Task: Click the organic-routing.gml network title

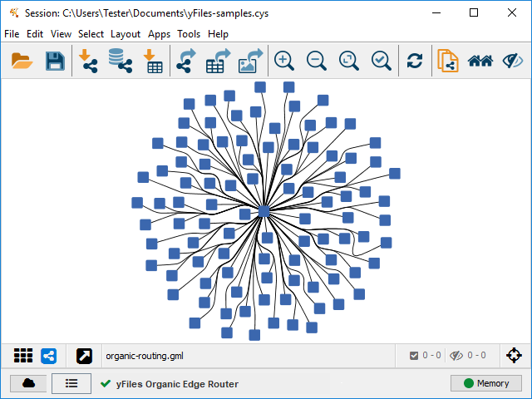Action: [145, 356]
